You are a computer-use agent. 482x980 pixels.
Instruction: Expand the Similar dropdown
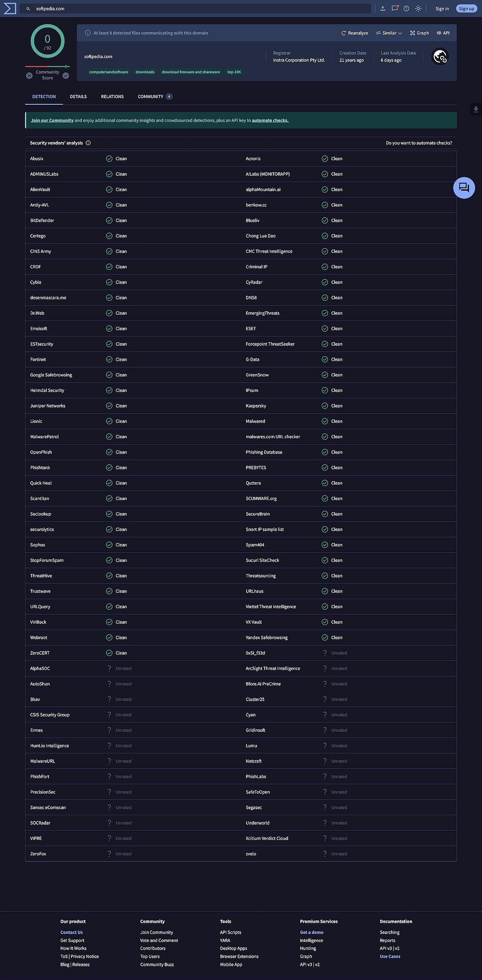[389, 33]
